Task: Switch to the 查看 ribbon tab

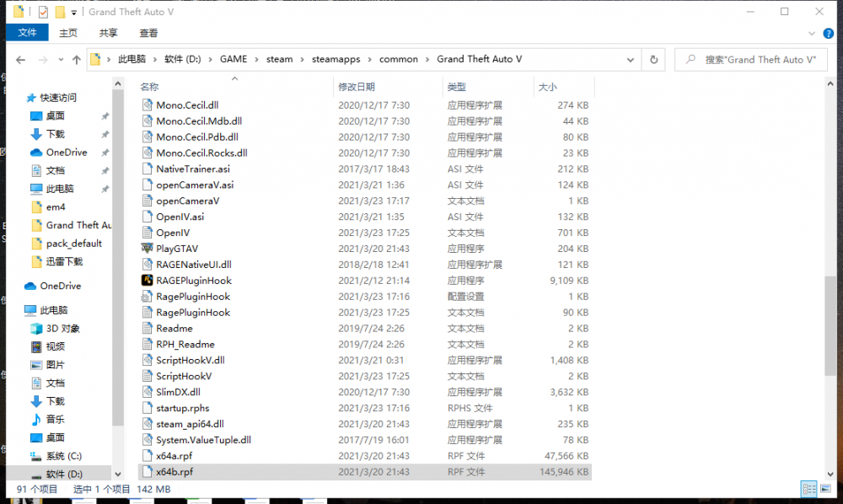Action: [148, 33]
